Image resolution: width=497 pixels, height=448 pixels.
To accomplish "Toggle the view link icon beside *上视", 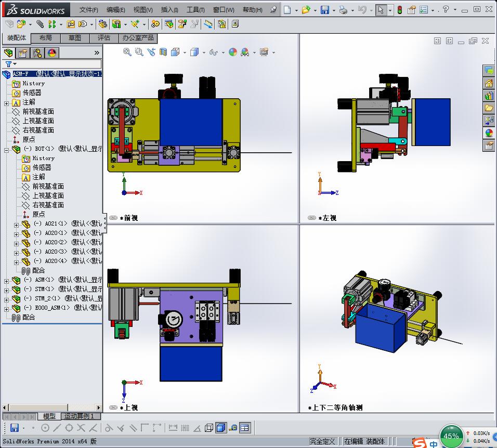I will pos(113,407).
